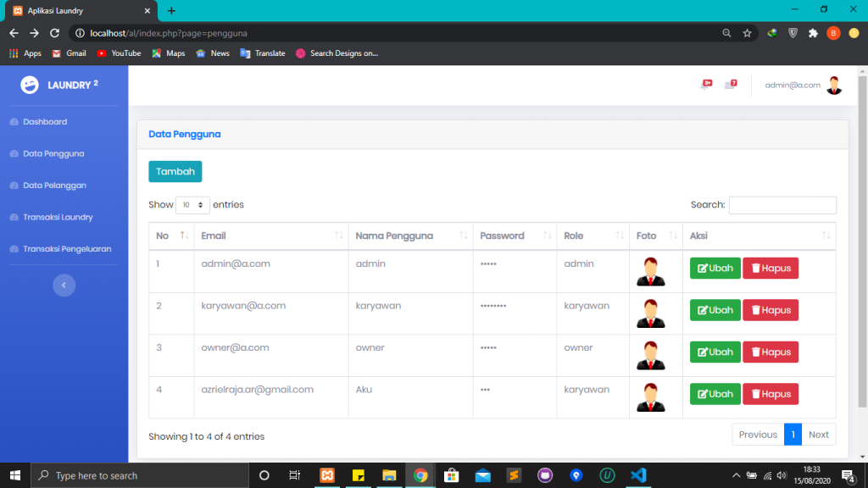
Task: Reload the page using the refresh icon
Action: (x=55, y=33)
